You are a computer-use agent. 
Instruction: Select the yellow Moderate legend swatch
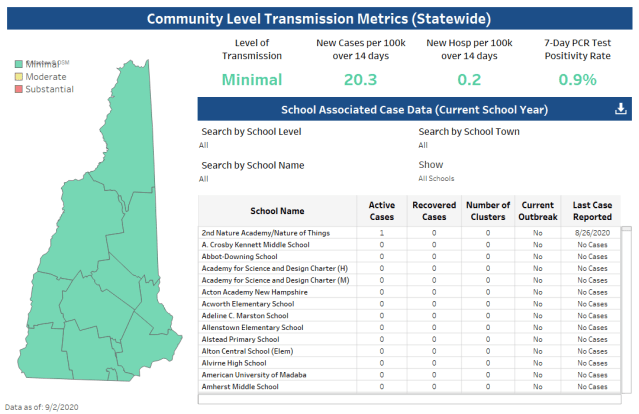pos(17,77)
